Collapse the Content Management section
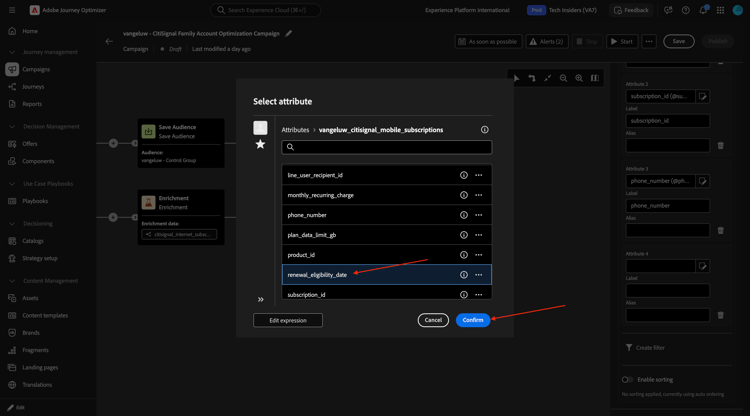 coord(11,281)
